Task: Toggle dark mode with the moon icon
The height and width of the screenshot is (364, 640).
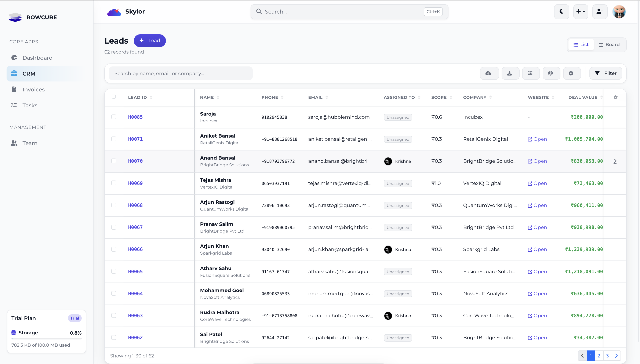Action: (561, 11)
